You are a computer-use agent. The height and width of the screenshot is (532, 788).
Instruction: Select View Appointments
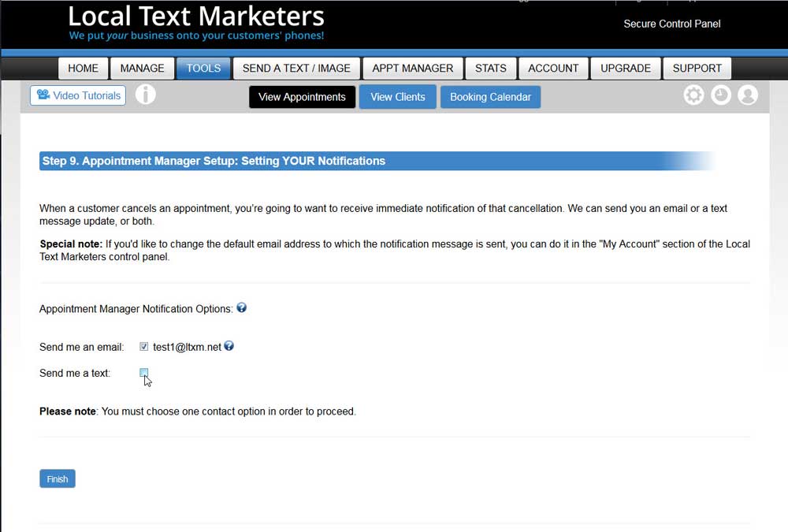coord(302,97)
